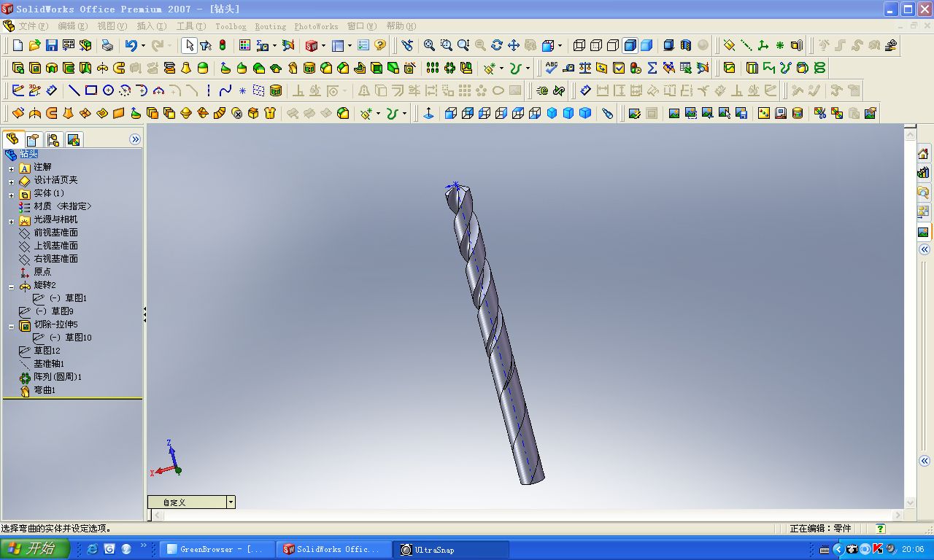Click the 开始 Start button

click(35, 549)
